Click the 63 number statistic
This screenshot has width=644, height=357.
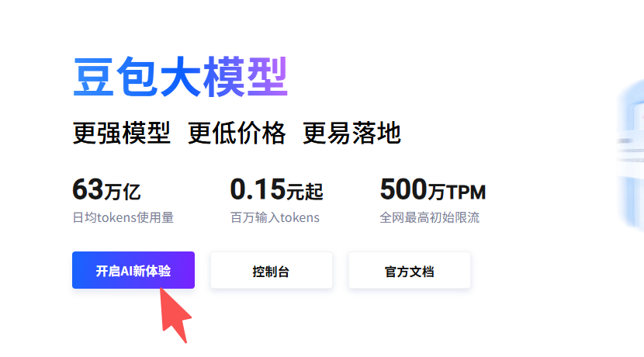point(88,189)
